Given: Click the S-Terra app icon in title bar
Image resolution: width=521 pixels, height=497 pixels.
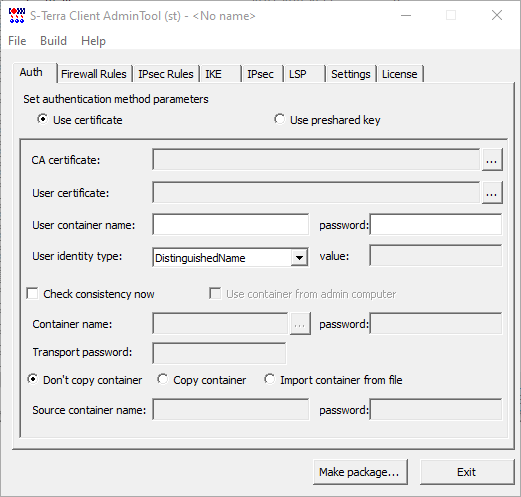Looking at the screenshot, I should (17, 15).
